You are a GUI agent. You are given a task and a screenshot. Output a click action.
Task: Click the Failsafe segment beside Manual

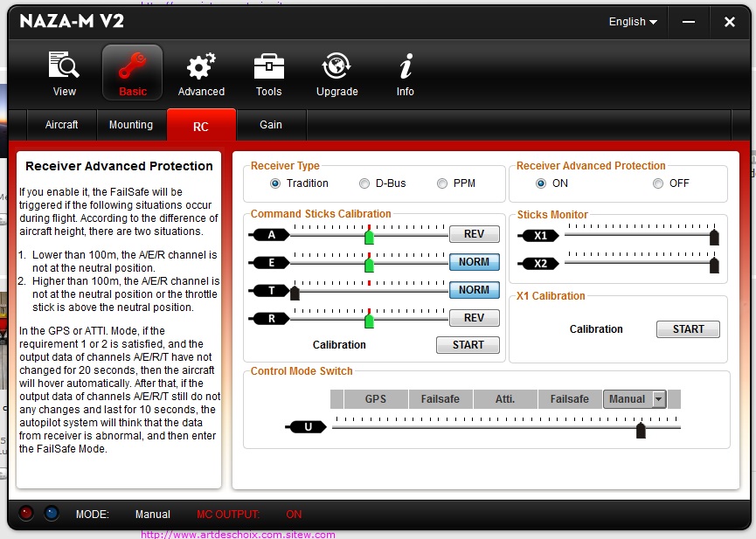pos(570,399)
